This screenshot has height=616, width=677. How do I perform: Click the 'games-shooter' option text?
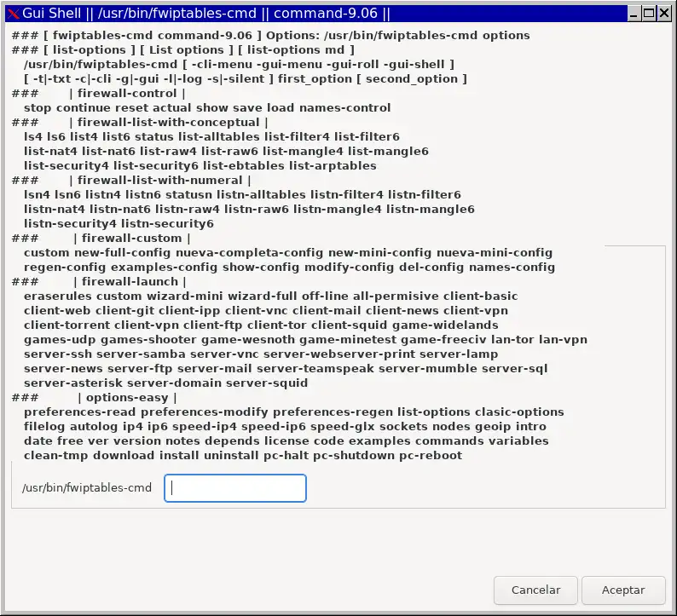pos(148,340)
